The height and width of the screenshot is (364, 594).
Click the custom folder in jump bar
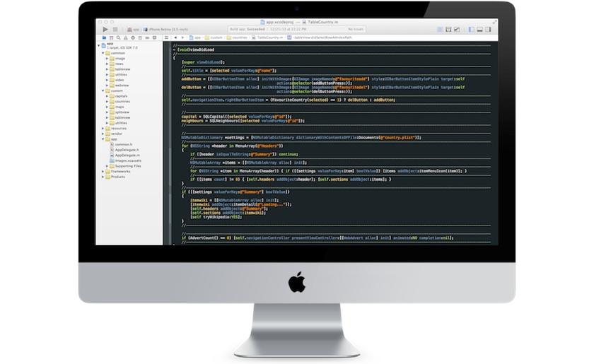(216, 37)
